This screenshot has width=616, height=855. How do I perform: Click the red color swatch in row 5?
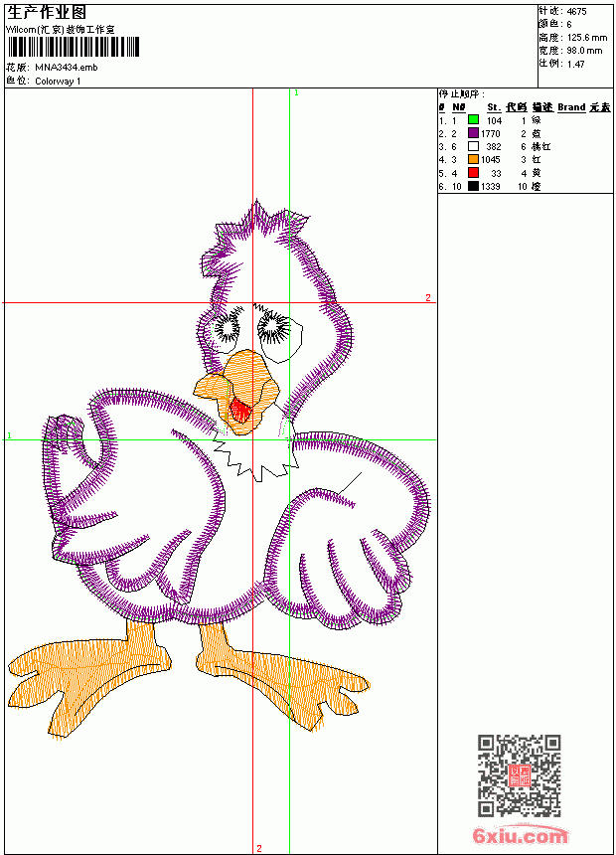coord(473,173)
